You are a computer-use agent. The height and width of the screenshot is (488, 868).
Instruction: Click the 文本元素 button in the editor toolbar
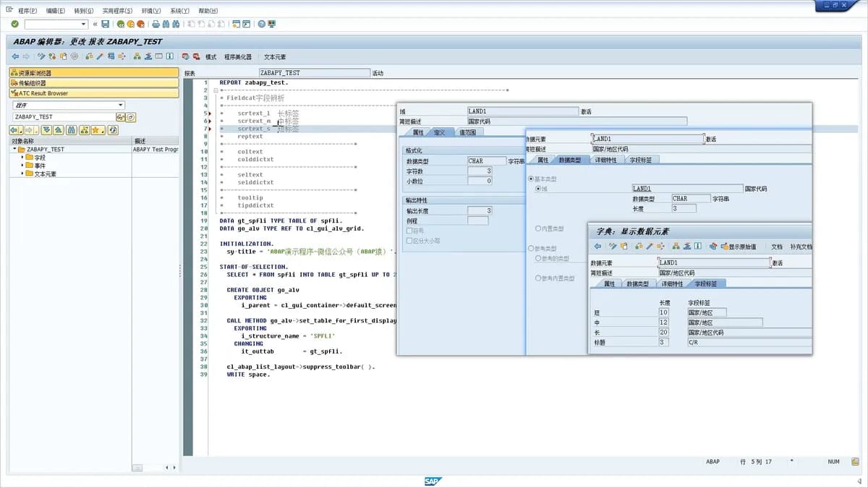click(x=275, y=56)
